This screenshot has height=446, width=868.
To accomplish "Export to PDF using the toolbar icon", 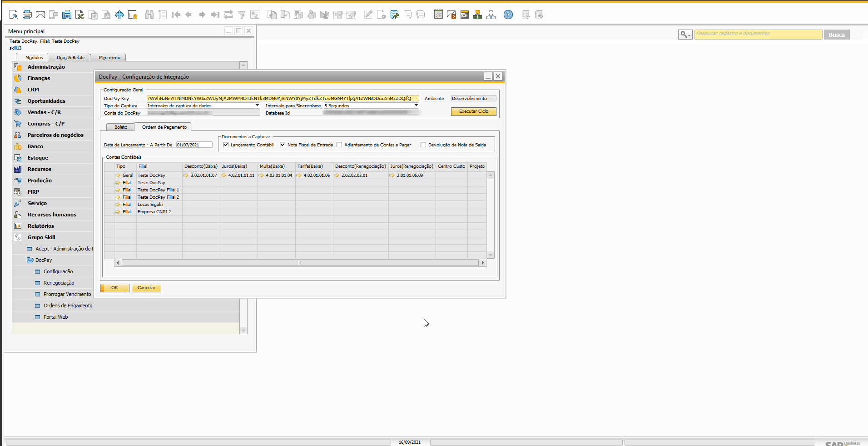I will tap(106, 15).
